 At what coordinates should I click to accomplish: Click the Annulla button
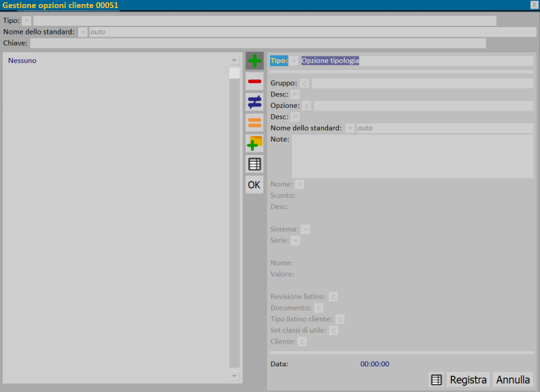click(x=513, y=380)
